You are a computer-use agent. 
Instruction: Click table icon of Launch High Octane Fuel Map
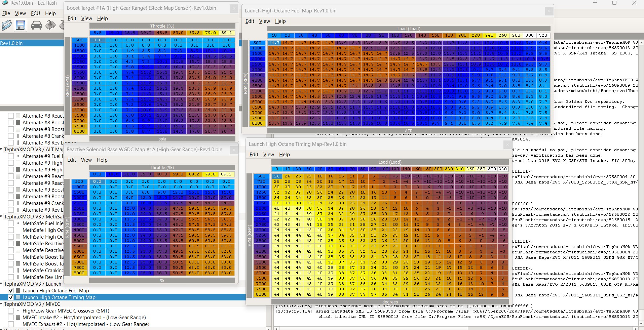[18, 291]
